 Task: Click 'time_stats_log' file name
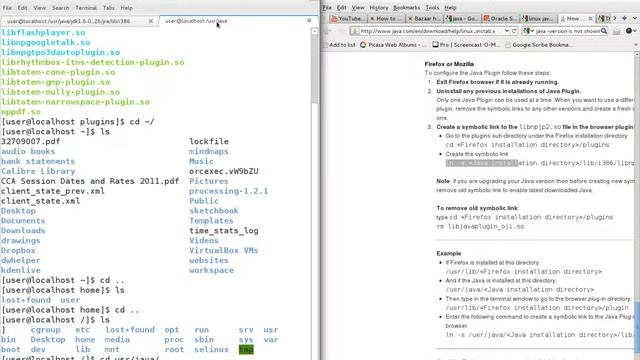click(224, 231)
